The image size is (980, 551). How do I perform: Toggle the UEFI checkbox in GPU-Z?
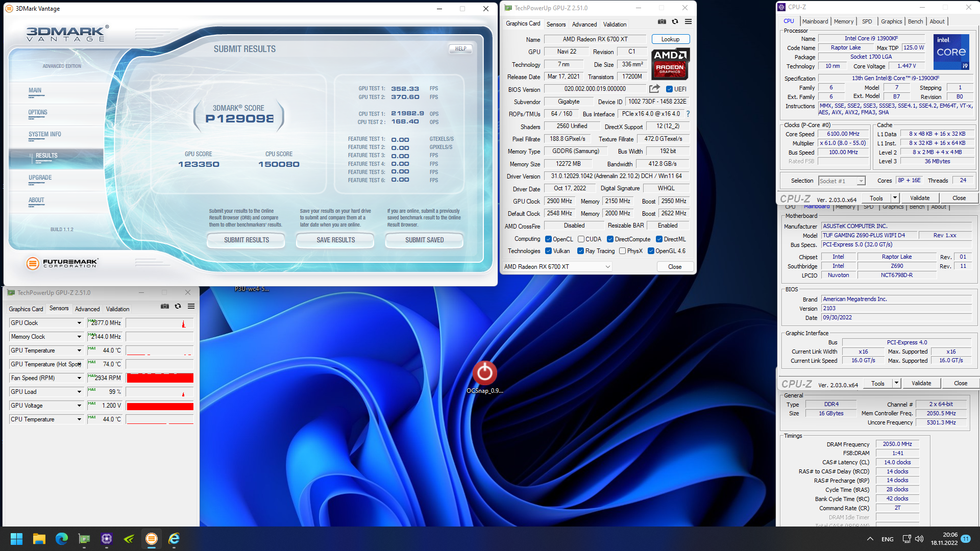point(669,89)
